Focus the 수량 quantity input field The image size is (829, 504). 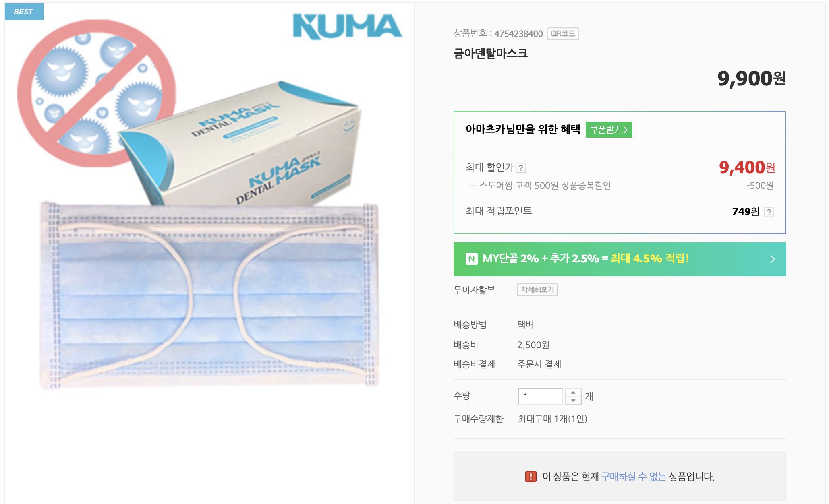[x=540, y=397]
